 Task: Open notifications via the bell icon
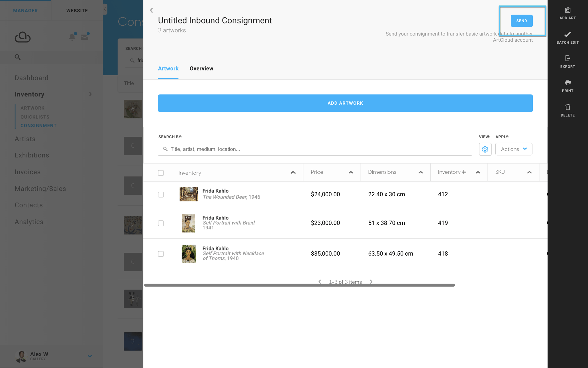(x=72, y=37)
